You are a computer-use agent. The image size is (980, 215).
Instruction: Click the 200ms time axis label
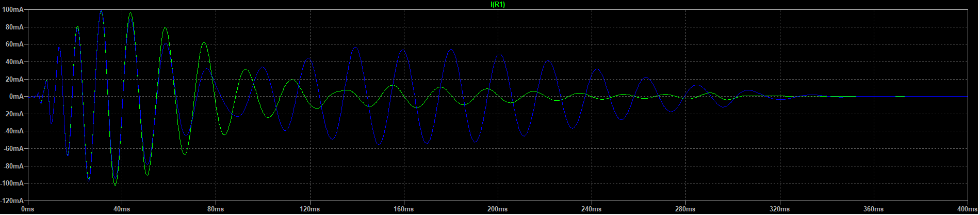coord(498,209)
